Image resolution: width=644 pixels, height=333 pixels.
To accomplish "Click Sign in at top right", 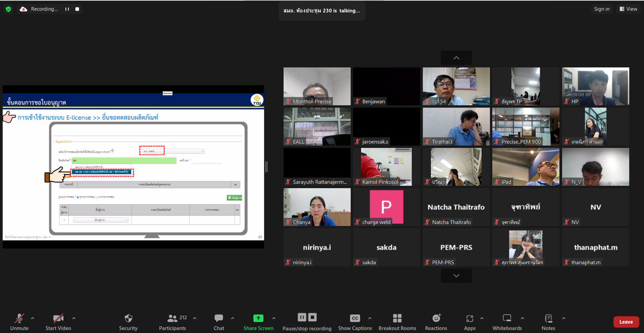I will [601, 9].
